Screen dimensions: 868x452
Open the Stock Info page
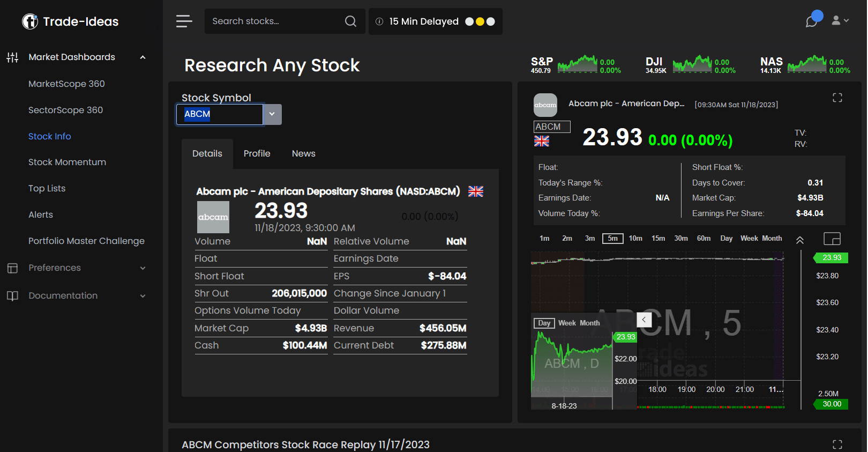49,136
